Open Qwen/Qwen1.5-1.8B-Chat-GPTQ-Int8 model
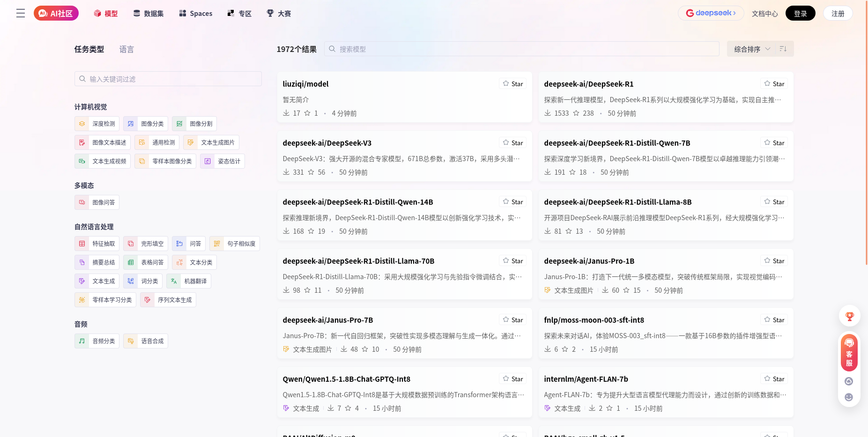Viewport: 868px width, 437px height. pos(347,379)
